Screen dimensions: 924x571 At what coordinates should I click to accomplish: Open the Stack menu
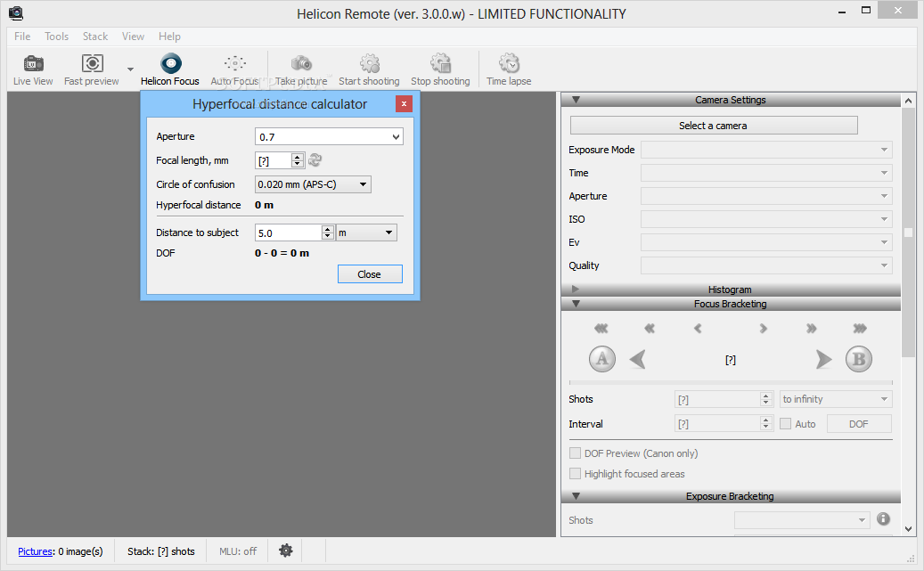pos(94,37)
